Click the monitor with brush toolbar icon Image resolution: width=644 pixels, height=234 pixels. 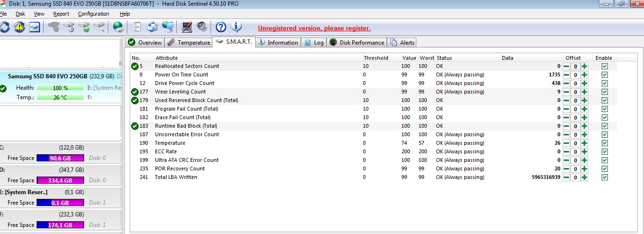pos(187,27)
